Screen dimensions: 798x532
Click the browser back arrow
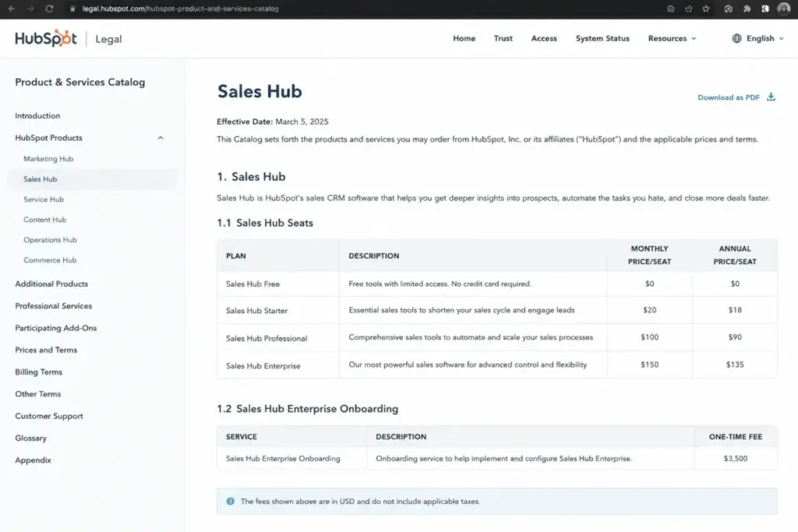coord(11,9)
